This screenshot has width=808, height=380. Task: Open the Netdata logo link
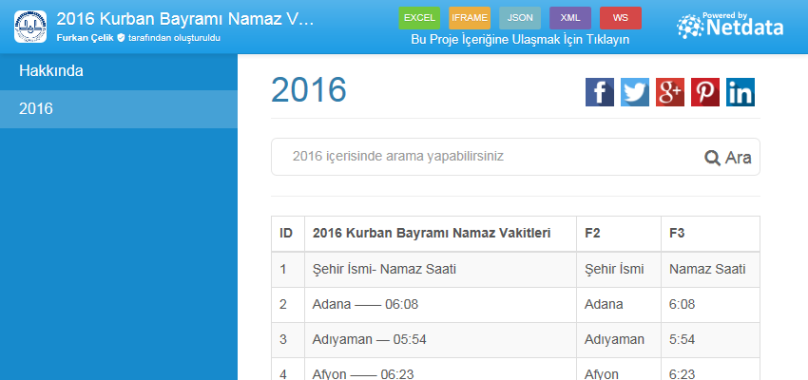730,25
